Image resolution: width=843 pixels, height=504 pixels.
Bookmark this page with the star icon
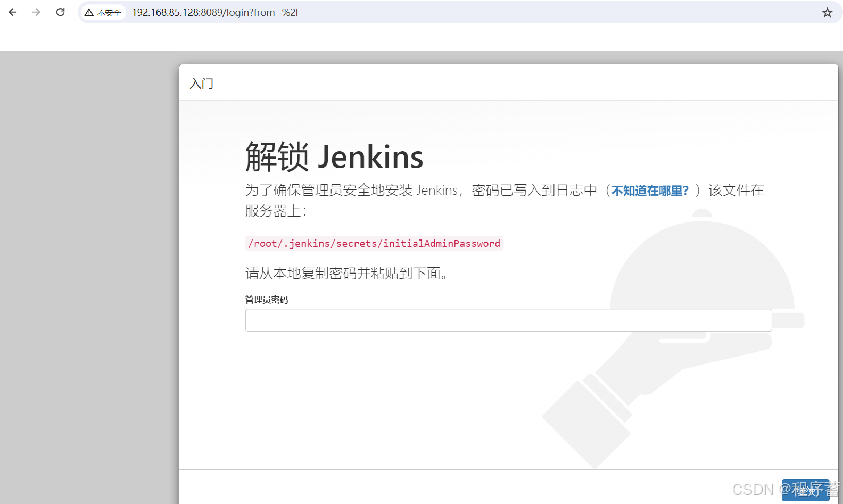(x=827, y=12)
